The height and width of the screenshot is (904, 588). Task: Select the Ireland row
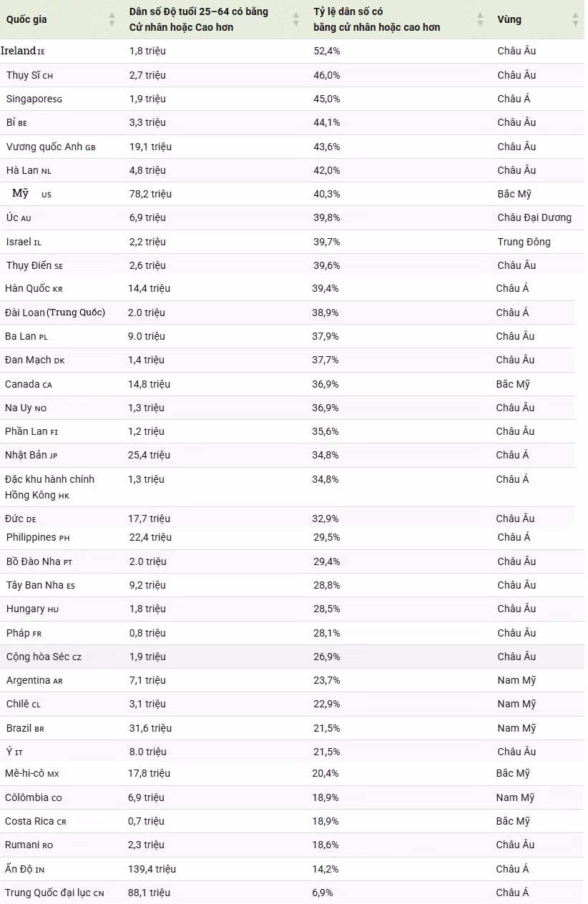pyautogui.click(x=292, y=51)
